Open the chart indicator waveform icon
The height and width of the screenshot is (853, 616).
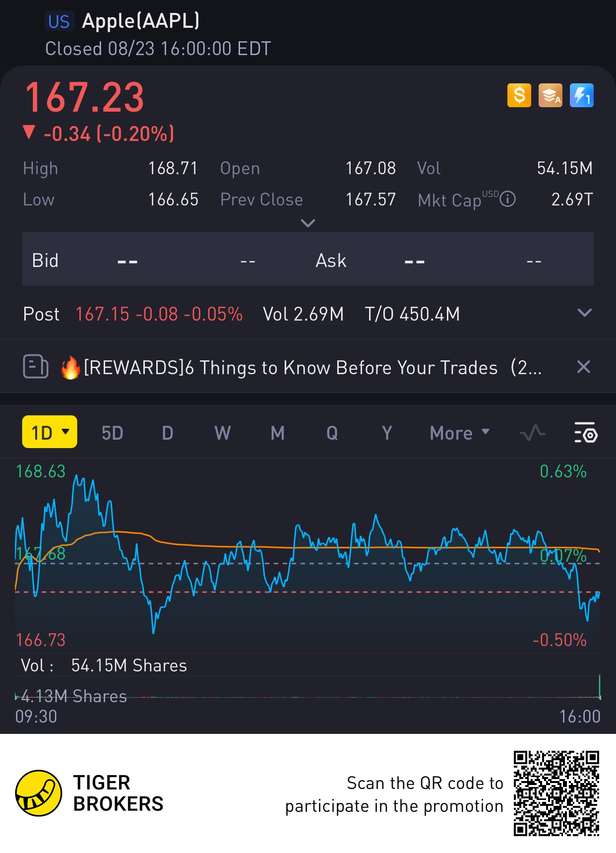(532, 433)
